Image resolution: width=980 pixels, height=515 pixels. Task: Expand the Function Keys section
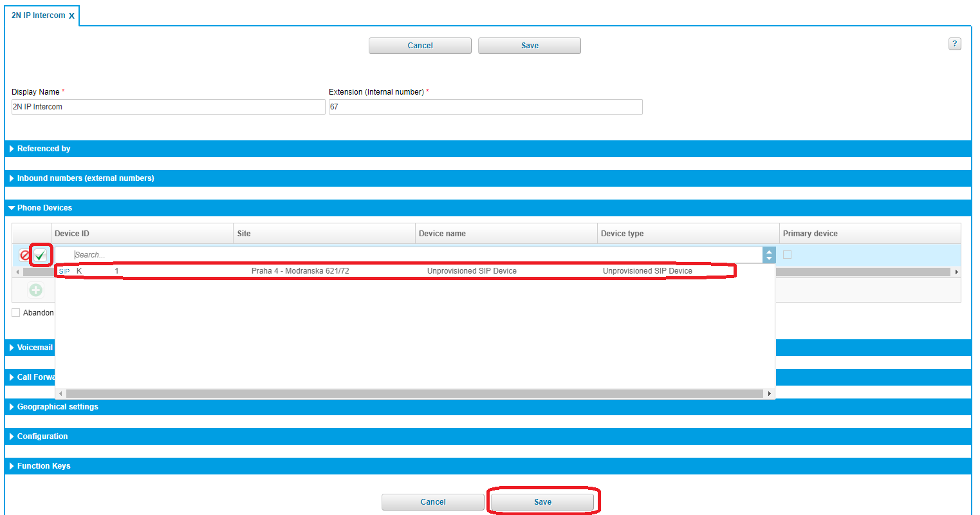[x=44, y=466]
